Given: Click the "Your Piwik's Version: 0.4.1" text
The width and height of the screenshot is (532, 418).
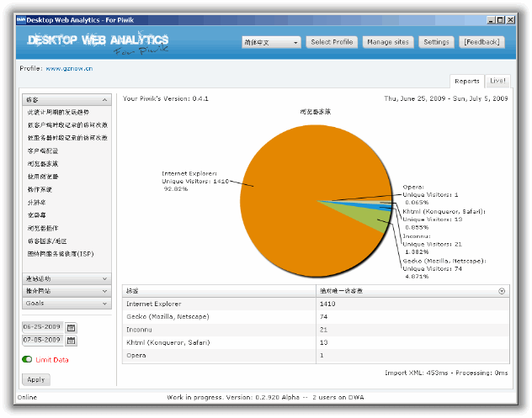Looking at the screenshot, I should [165, 98].
